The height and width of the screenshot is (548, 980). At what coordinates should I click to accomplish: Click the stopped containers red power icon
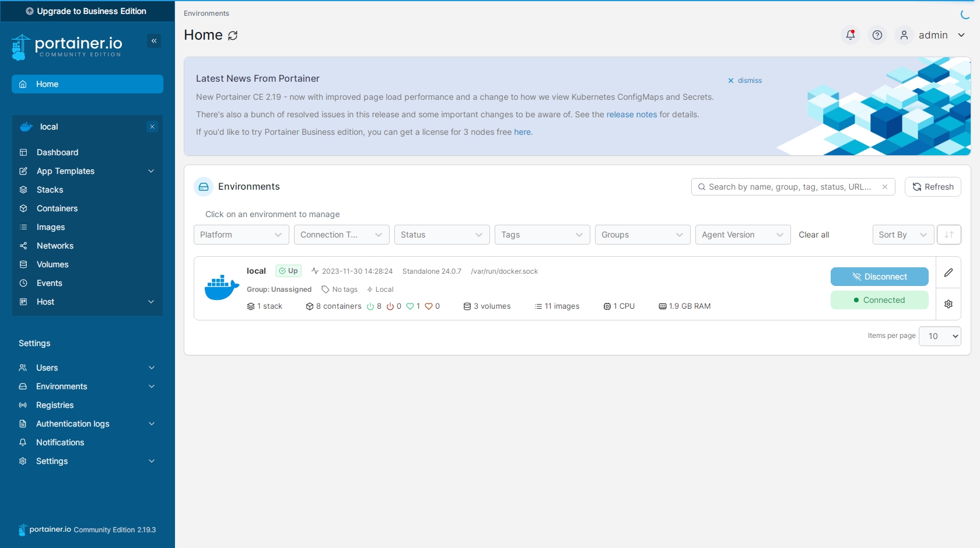coord(390,306)
